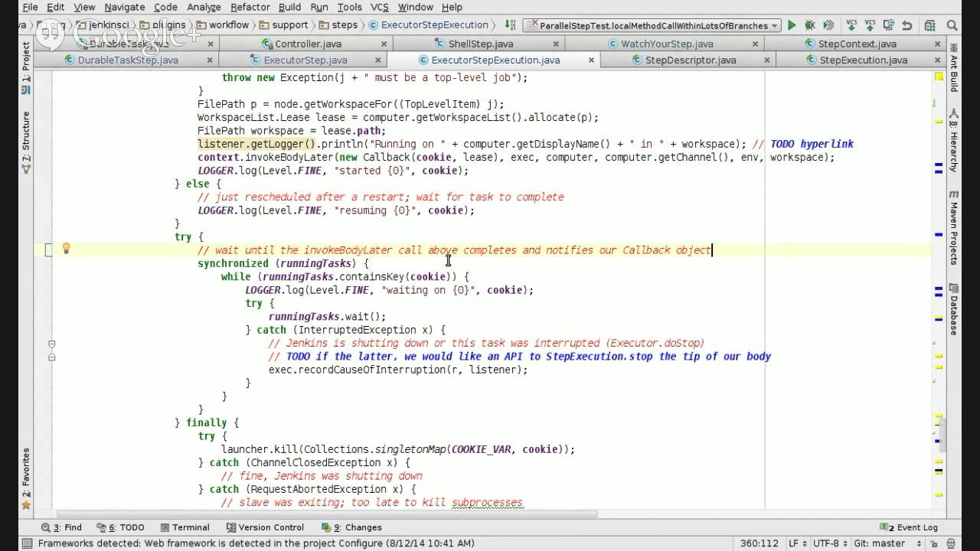Open the Navigate menu

coord(124,7)
